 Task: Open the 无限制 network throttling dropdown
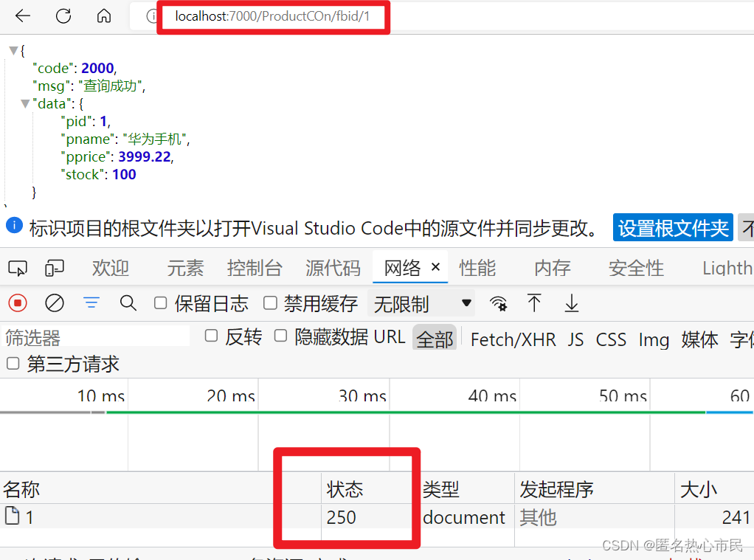pos(421,303)
